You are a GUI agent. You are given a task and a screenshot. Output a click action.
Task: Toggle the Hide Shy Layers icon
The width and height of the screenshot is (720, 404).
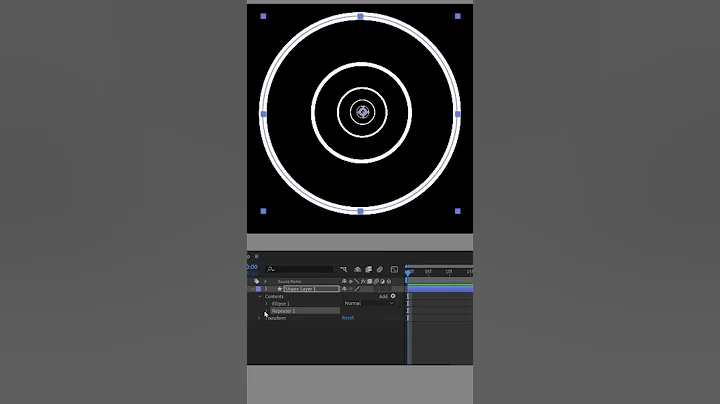(x=357, y=269)
